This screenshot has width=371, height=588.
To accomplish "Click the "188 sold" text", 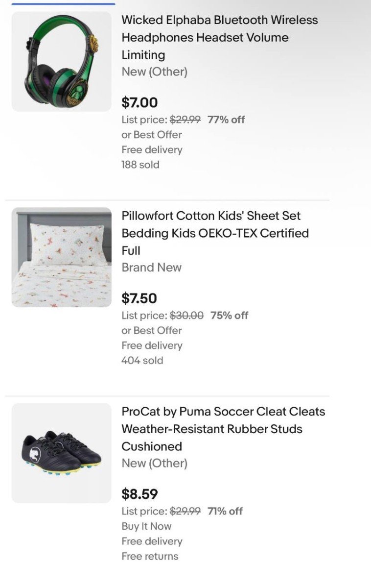I will tap(140, 165).
